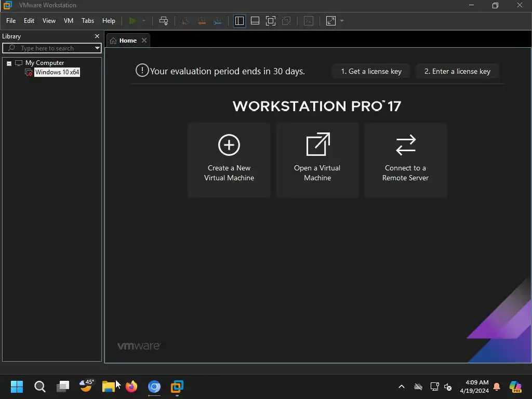532x399 pixels.
Task: Select My Computer in the Library
Action: (x=45, y=63)
